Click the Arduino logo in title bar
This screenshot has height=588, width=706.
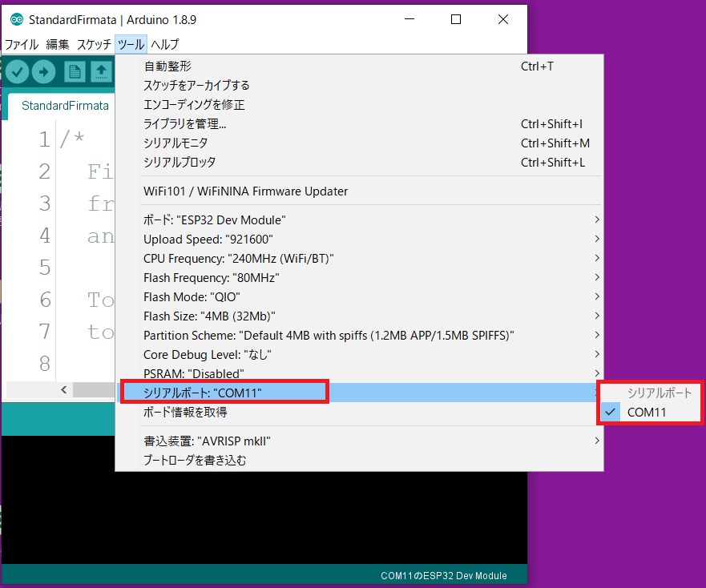click(17, 19)
